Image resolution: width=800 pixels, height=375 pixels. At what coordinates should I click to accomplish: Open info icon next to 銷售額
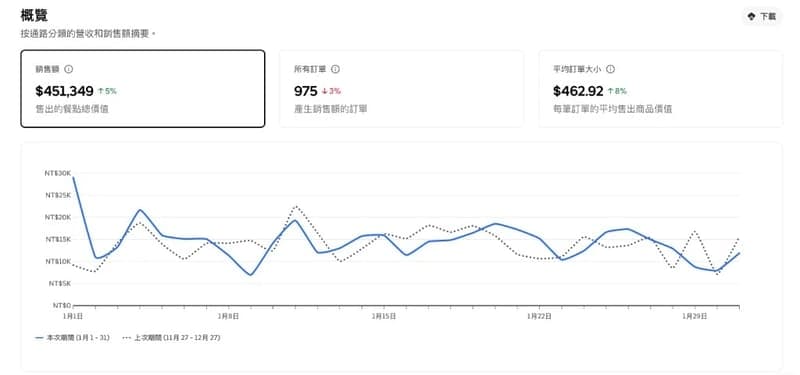click(68, 69)
